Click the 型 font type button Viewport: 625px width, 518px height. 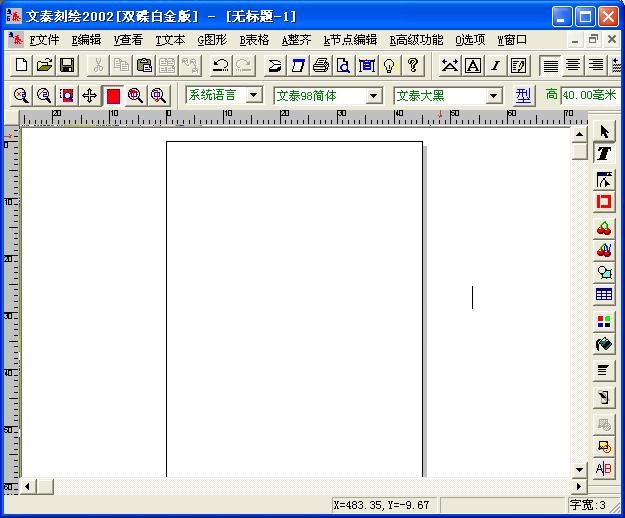click(x=523, y=96)
